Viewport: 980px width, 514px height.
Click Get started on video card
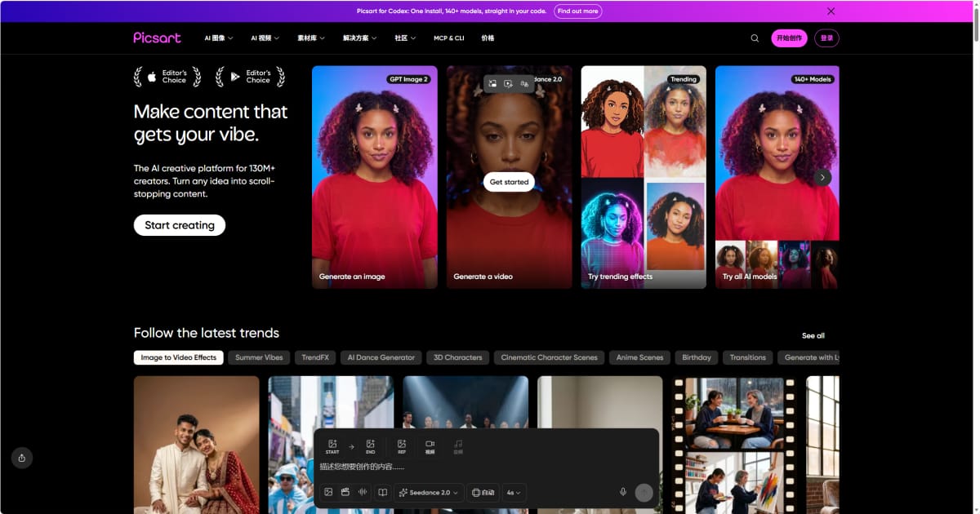[x=509, y=182]
